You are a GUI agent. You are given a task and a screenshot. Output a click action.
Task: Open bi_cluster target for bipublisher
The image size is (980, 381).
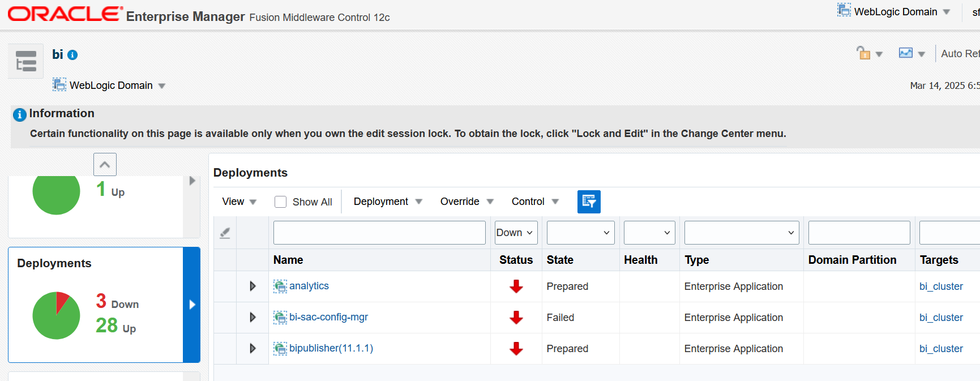(x=941, y=349)
